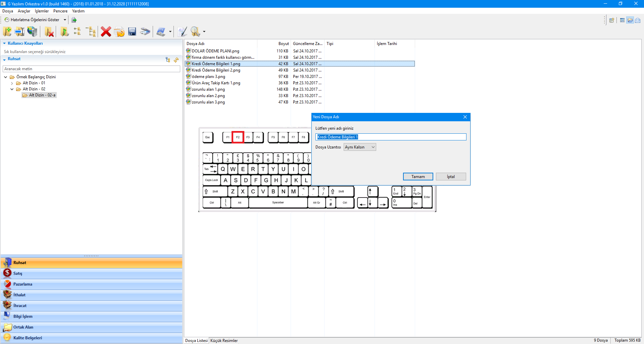Collapse the Kullanıcı Kısayolları panel
644x344 pixels.
click(x=4, y=43)
